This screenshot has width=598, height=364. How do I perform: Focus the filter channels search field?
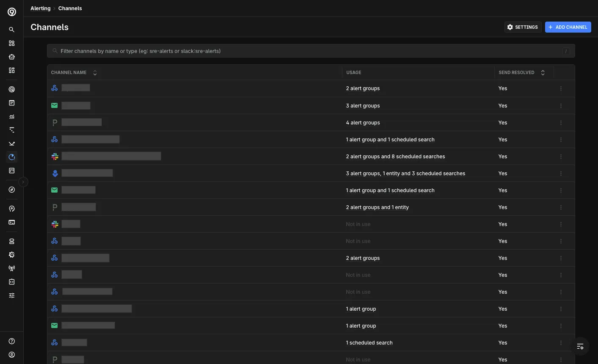[311, 51]
